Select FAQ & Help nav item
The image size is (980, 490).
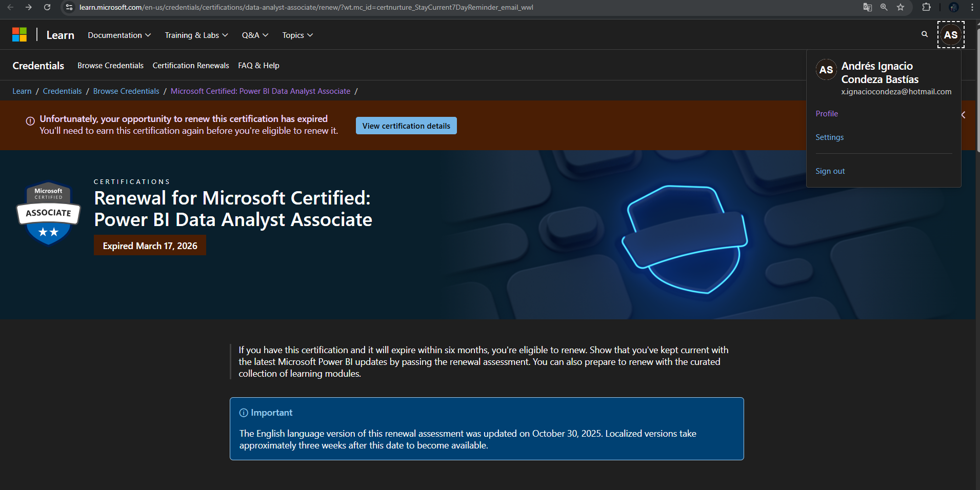tap(258, 66)
